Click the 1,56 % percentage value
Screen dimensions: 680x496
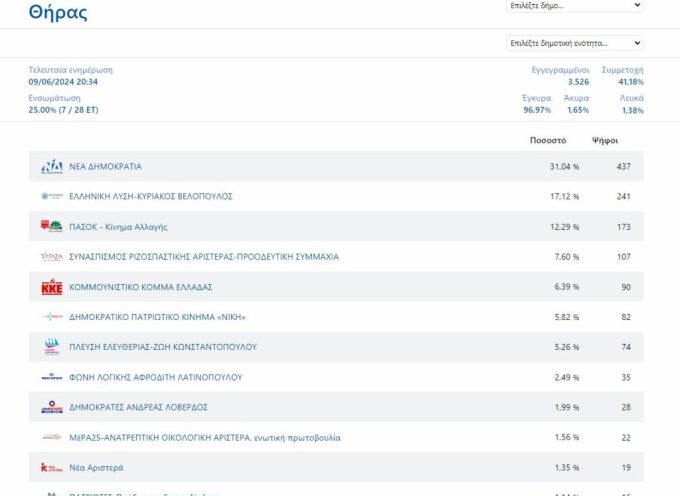[x=567, y=437]
